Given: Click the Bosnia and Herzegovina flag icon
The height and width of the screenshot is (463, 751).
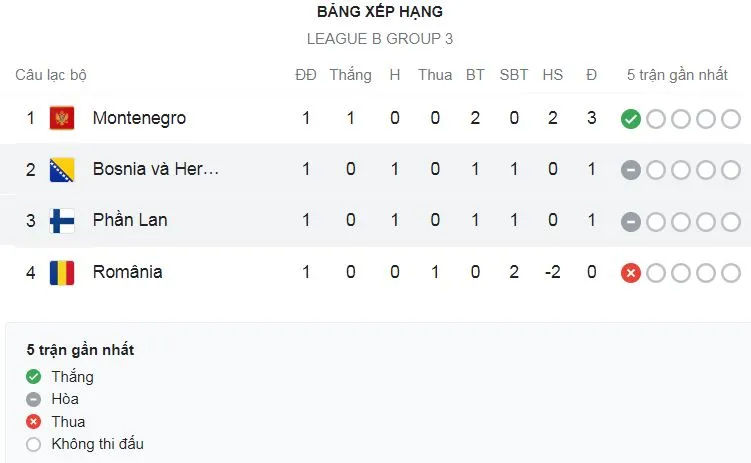Looking at the screenshot, I should pyautogui.click(x=62, y=169).
